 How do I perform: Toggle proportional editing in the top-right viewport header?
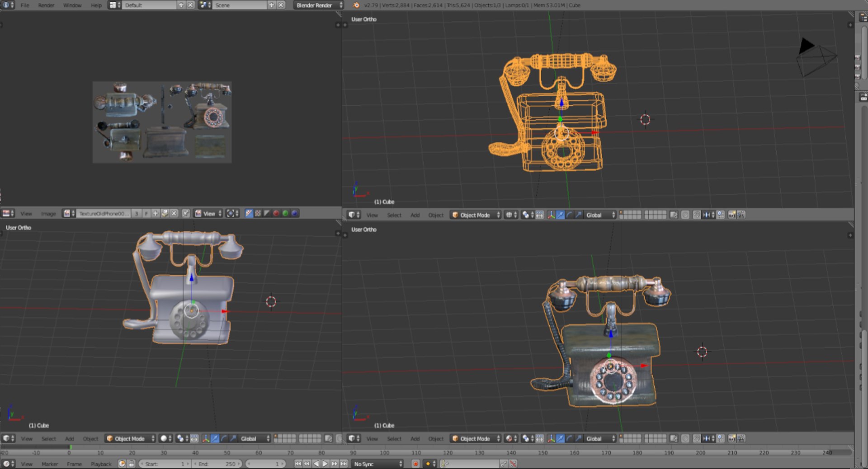click(x=685, y=215)
